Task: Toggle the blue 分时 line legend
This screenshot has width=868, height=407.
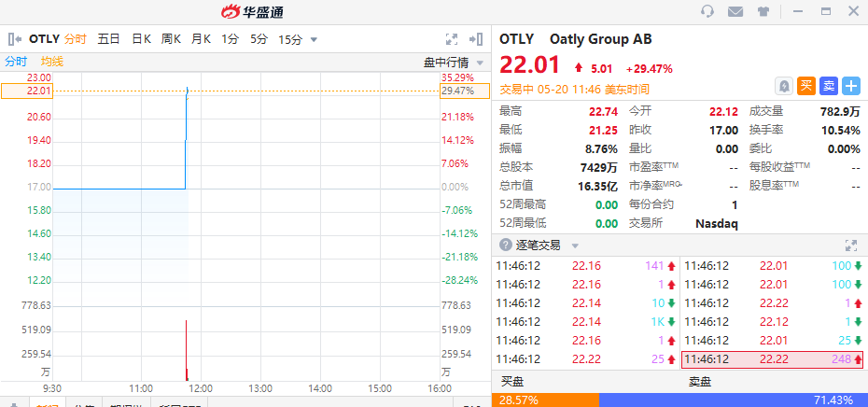Action: tap(16, 62)
